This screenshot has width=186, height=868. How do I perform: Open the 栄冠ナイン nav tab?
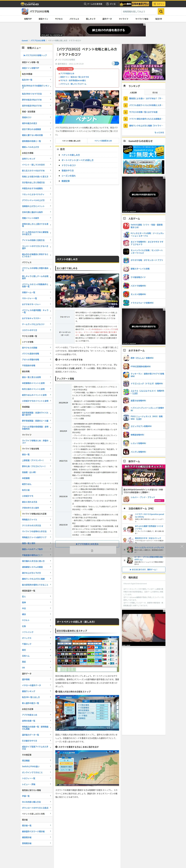(x=43, y=19)
